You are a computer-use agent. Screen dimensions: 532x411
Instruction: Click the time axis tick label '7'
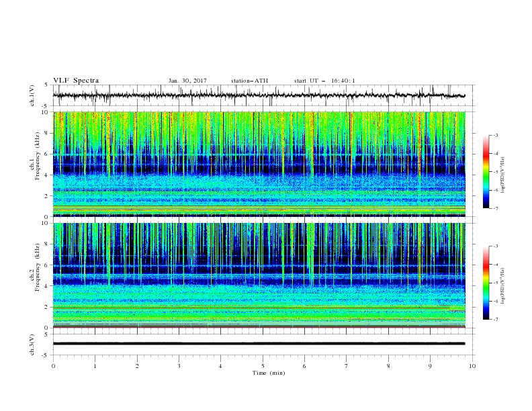pos(347,366)
